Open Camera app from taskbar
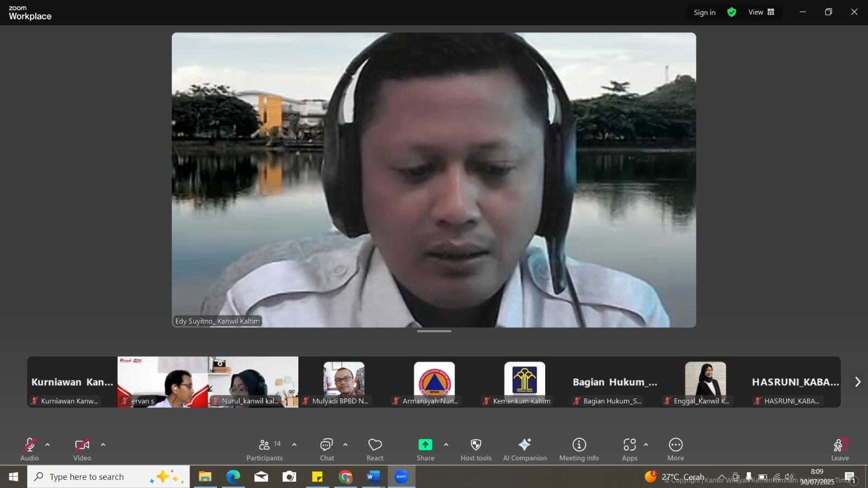The image size is (868, 488). pyautogui.click(x=290, y=477)
